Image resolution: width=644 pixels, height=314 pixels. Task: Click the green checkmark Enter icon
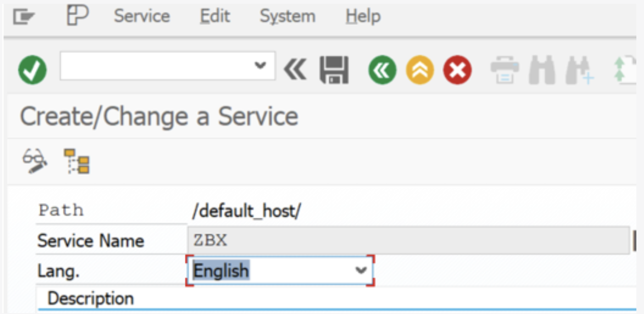click(x=32, y=70)
